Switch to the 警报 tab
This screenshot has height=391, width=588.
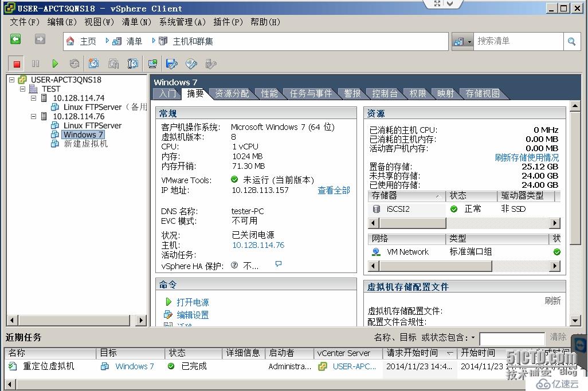[x=352, y=94]
